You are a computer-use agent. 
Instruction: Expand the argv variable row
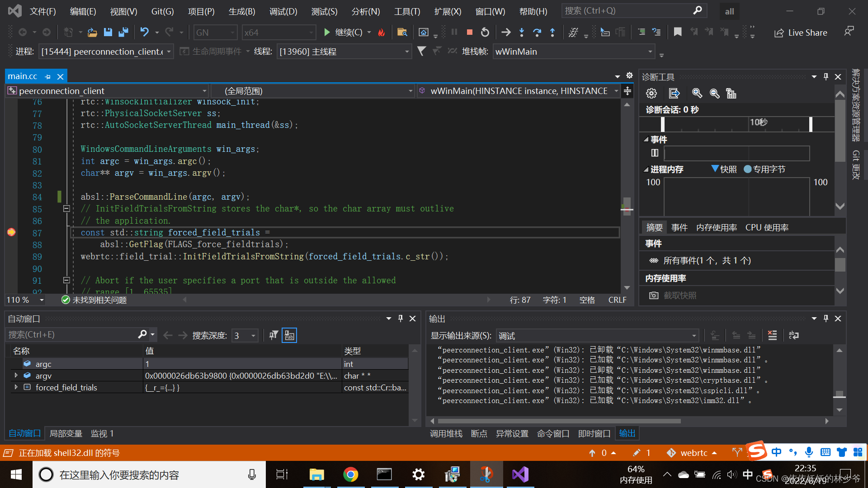click(x=16, y=375)
